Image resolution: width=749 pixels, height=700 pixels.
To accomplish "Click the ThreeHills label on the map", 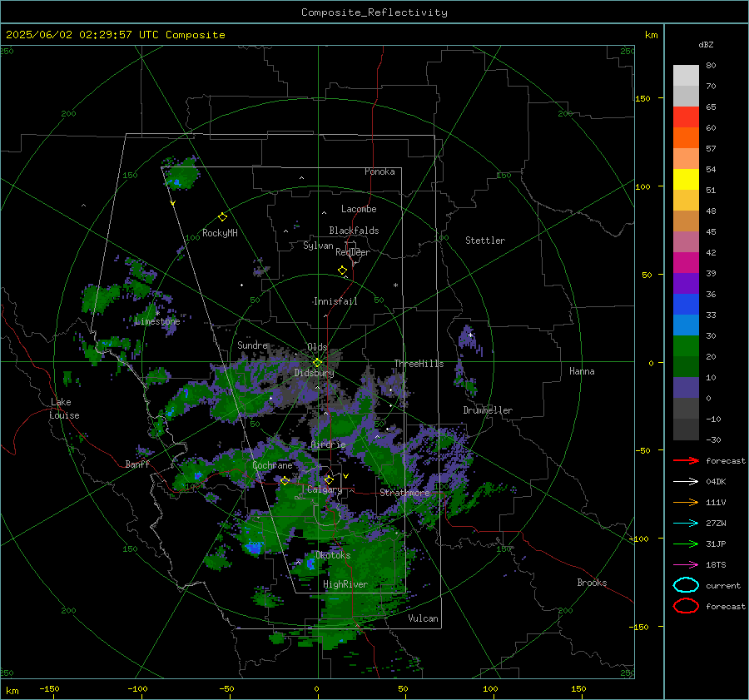I will pyautogui.click(x=419, y=364).
